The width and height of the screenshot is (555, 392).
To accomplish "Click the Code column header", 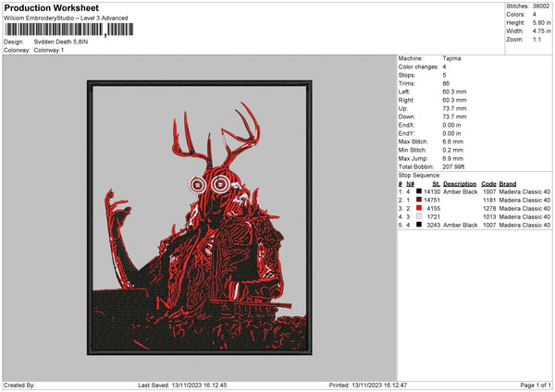I will (488, 183).
